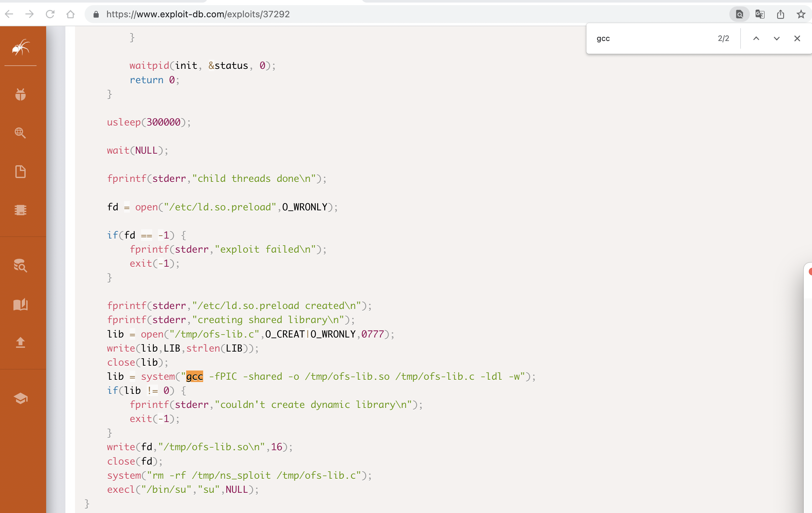Open the Exploits bug icon in sidebar

click(21, 95)
